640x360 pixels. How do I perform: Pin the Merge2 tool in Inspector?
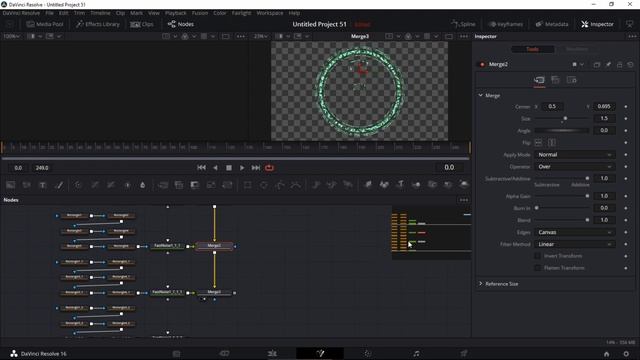point(608,64)
